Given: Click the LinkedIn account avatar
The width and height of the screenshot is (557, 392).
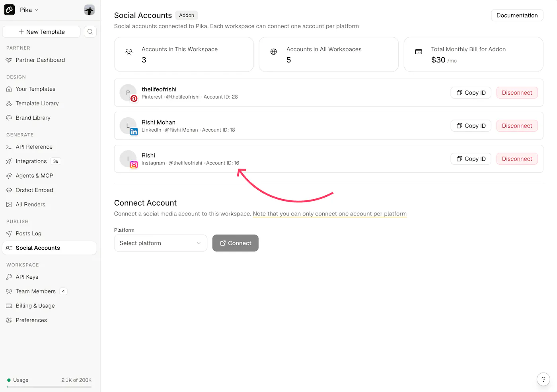Looking at the screenshot, I should tap(128, 126).
